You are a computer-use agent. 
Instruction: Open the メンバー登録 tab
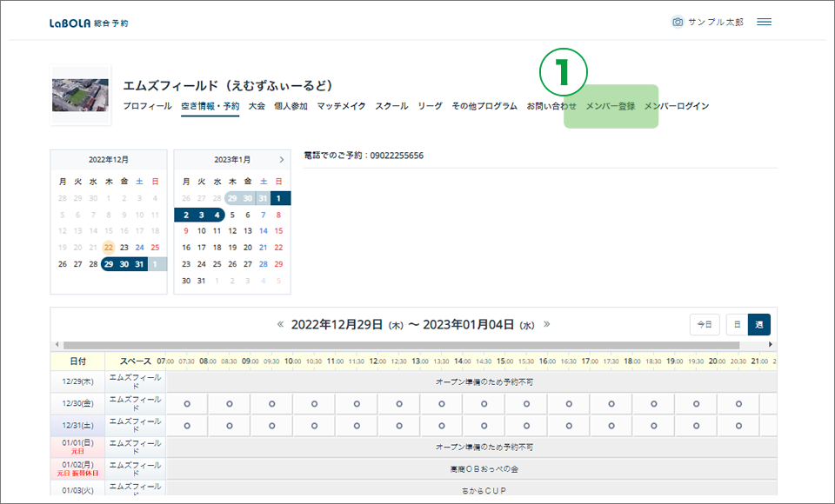[611, 106]
